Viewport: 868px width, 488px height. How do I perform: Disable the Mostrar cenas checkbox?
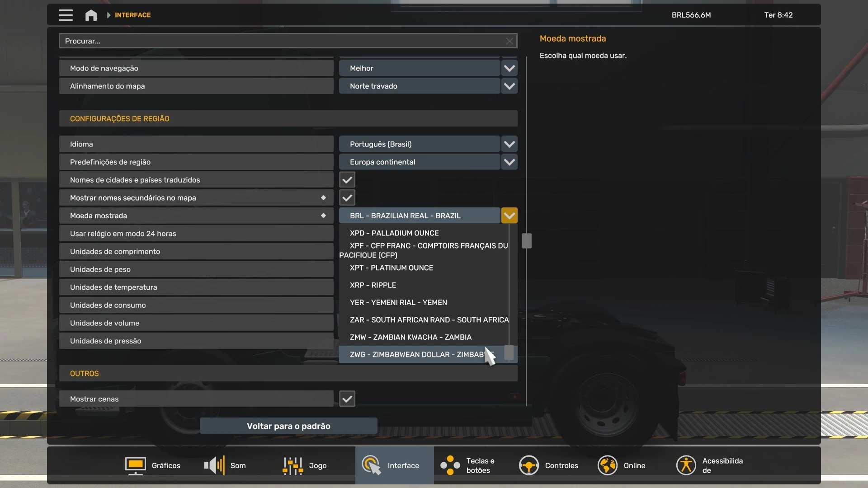point(347,399)
